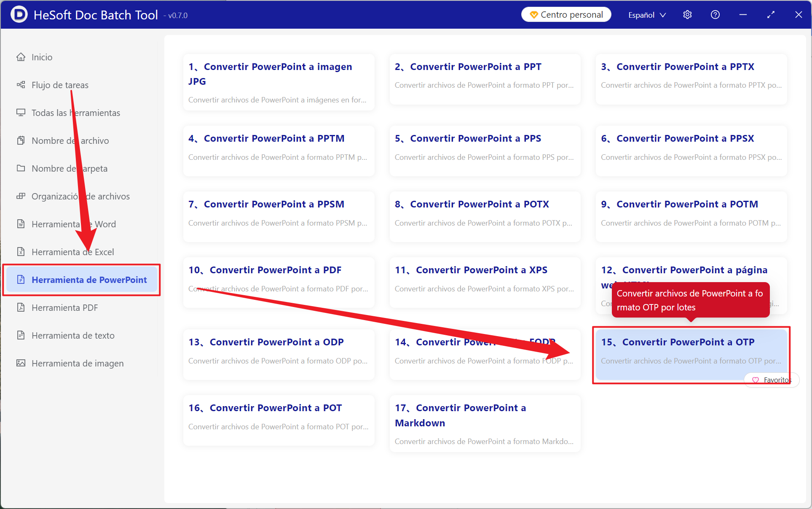Click the Herramienta de Excel icon

21,252
